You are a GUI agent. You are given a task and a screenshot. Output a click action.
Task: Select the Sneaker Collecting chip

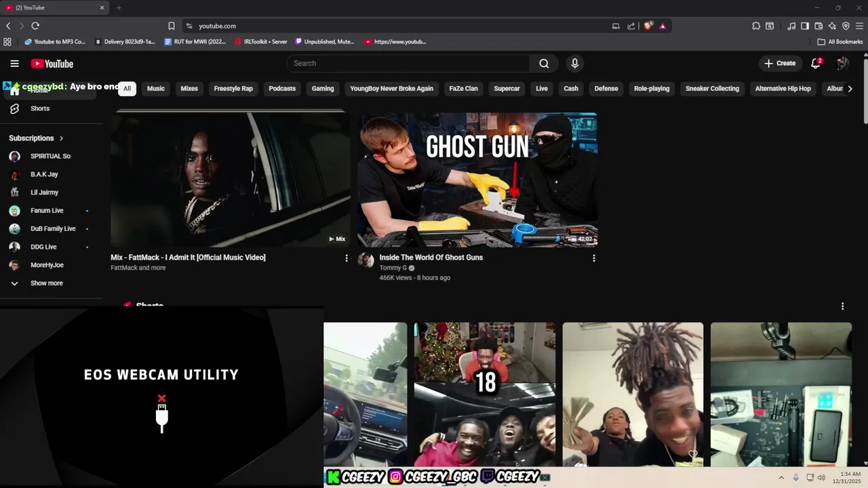712,89
